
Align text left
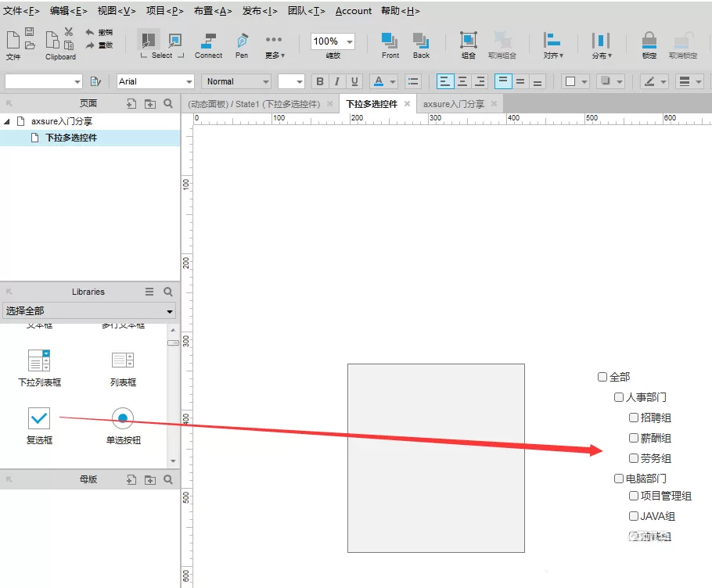point(445,81)
